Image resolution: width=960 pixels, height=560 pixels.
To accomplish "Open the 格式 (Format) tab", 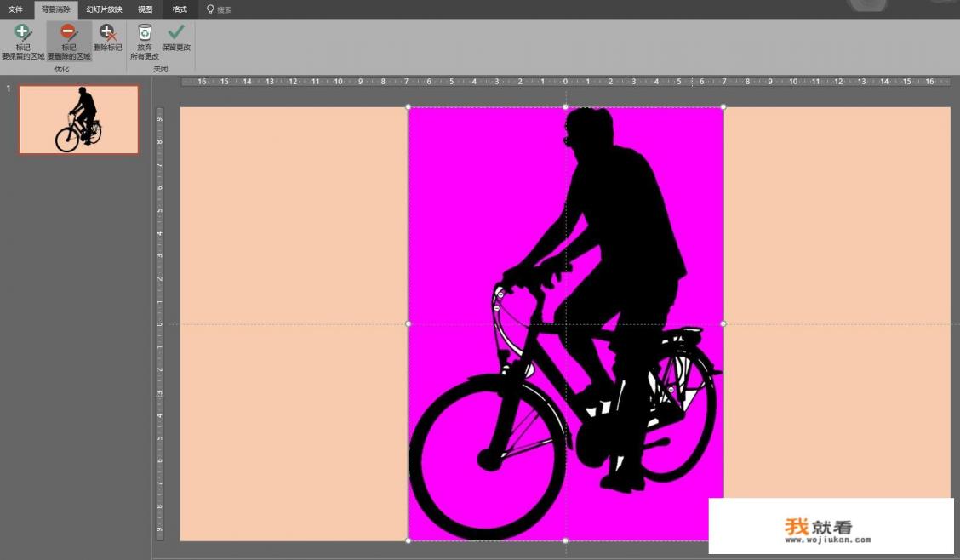I will (x=180, y=9).
